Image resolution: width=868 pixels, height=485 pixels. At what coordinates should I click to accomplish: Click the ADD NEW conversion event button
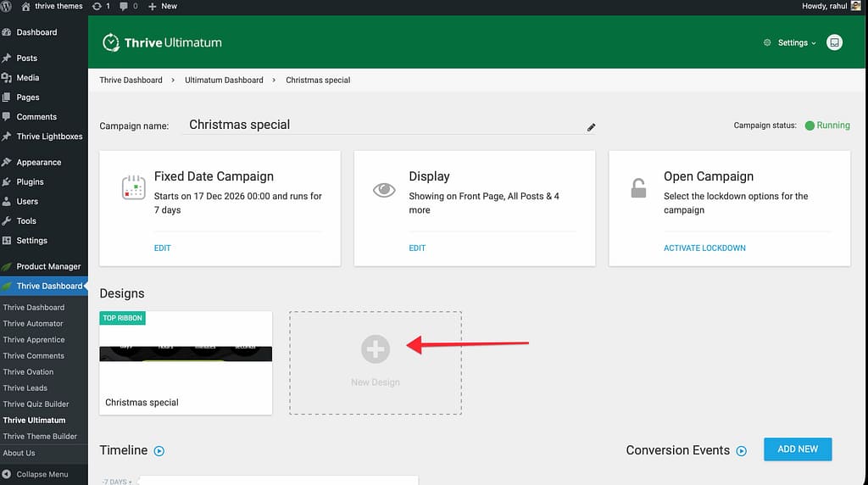(x=797, y=449)
